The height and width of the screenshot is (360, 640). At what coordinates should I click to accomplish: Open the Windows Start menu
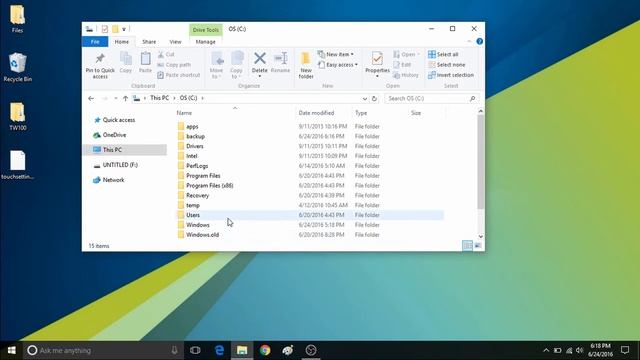click(11, 350)
